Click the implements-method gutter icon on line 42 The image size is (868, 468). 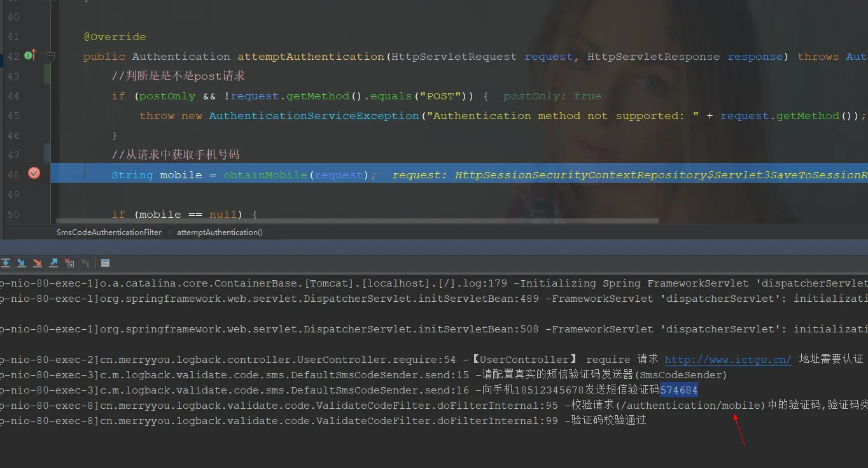pos(30,56)
